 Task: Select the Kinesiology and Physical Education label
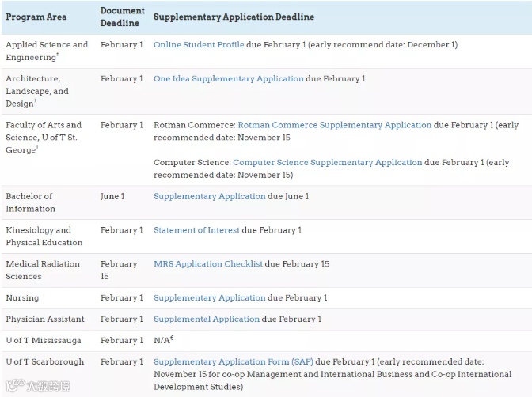tap(44, 236)
